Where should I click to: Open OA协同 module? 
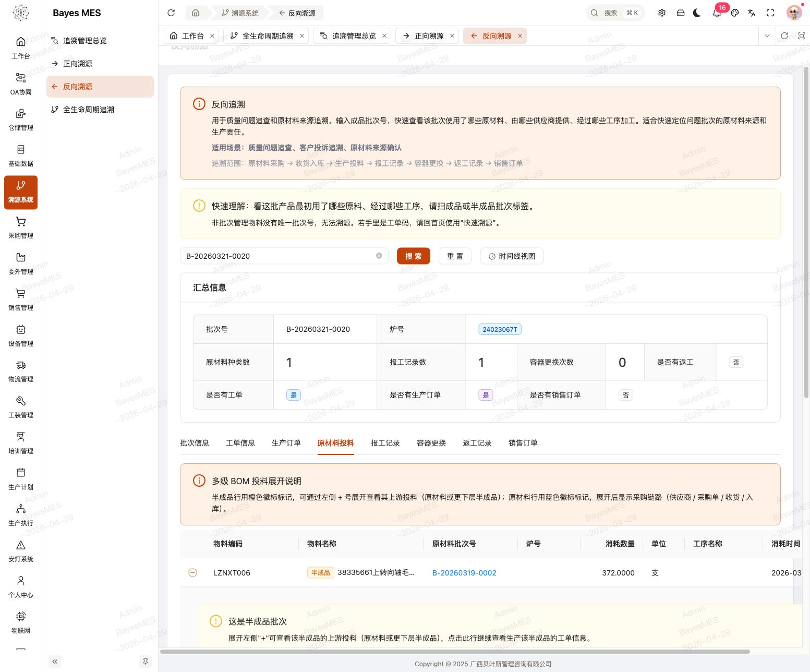click(21, 84)
